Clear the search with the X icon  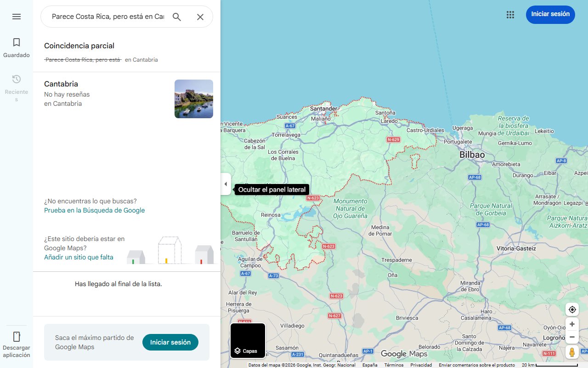[x=200, y=17]
